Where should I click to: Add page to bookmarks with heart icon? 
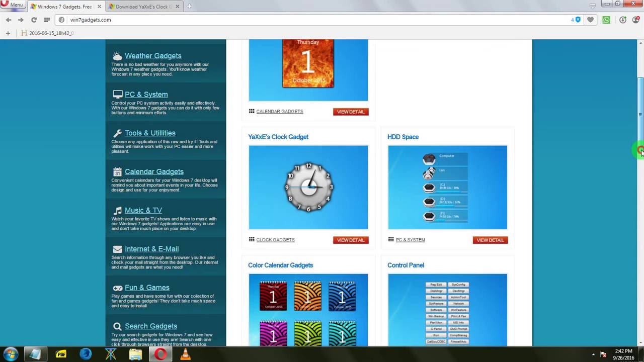591,20
